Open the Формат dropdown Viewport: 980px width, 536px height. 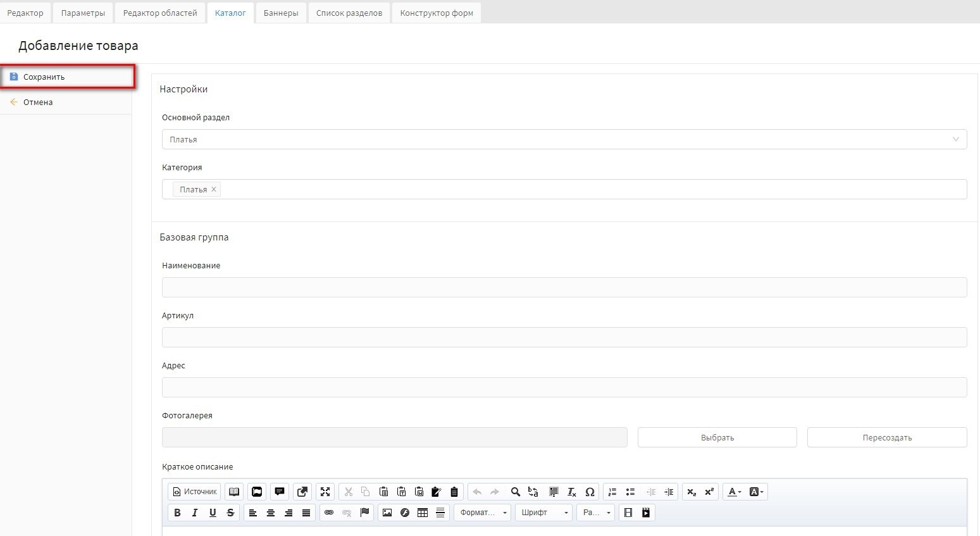tap(482, 513)
